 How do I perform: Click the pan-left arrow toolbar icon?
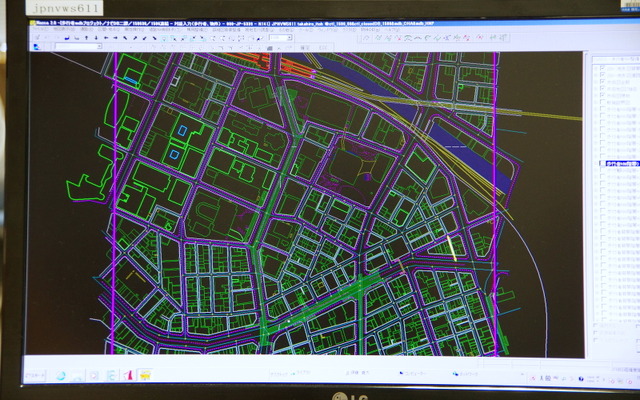tap(106, 38)
